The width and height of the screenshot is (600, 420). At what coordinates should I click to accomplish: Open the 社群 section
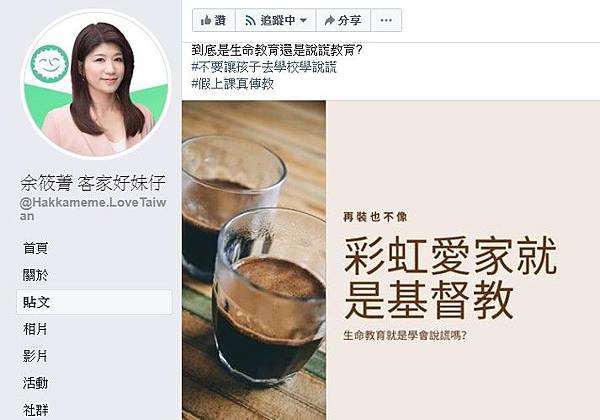tap(36, 410)
